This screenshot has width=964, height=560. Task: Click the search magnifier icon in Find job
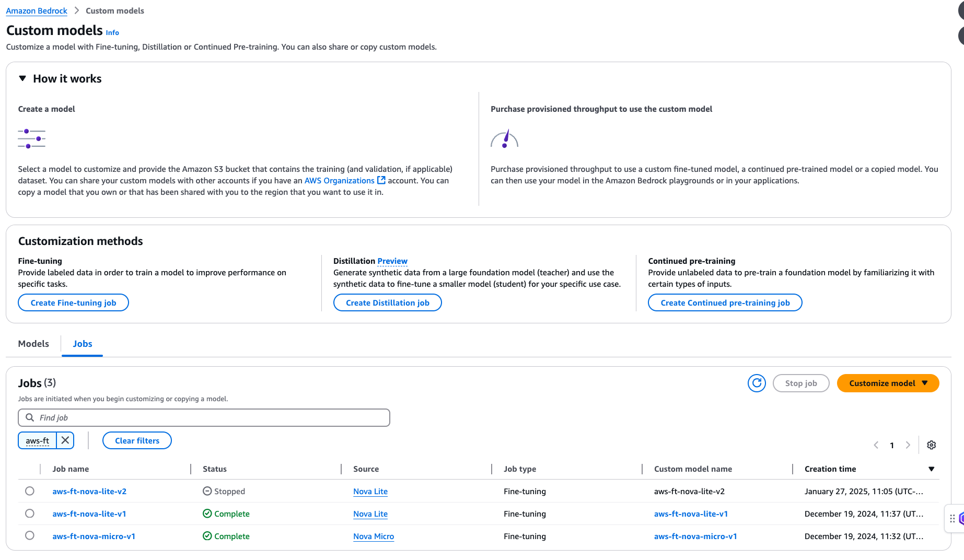pyautogui.click(x=30, y=417)
